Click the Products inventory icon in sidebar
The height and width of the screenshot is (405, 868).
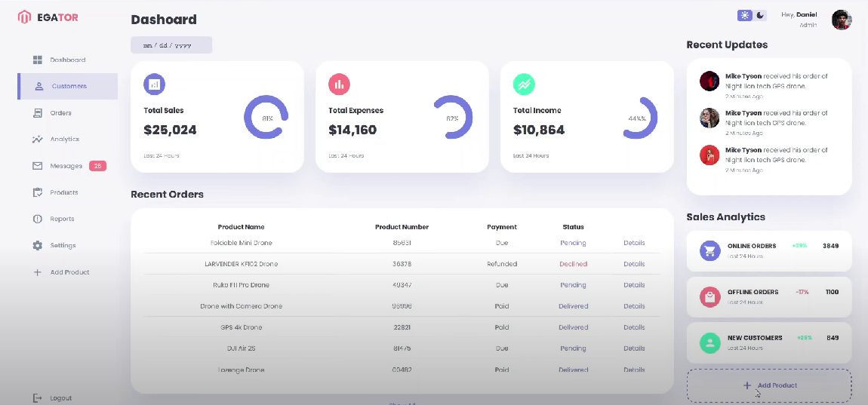point(38,192)
